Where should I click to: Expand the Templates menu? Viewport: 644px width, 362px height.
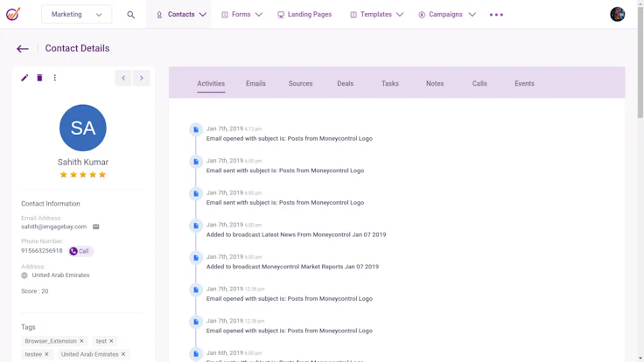[376, 14]
